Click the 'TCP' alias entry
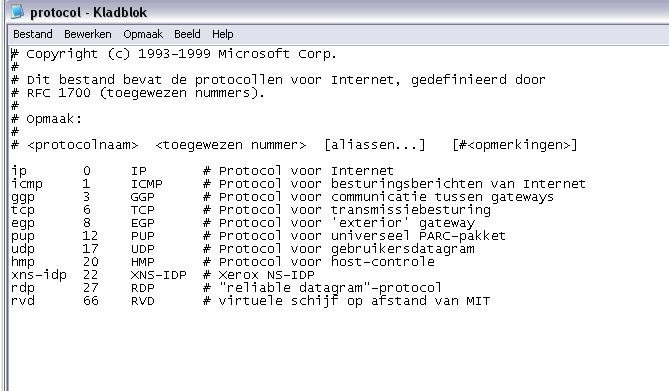Screen dimensions: 669x391 pyautogui.click(x=143, y=210)
